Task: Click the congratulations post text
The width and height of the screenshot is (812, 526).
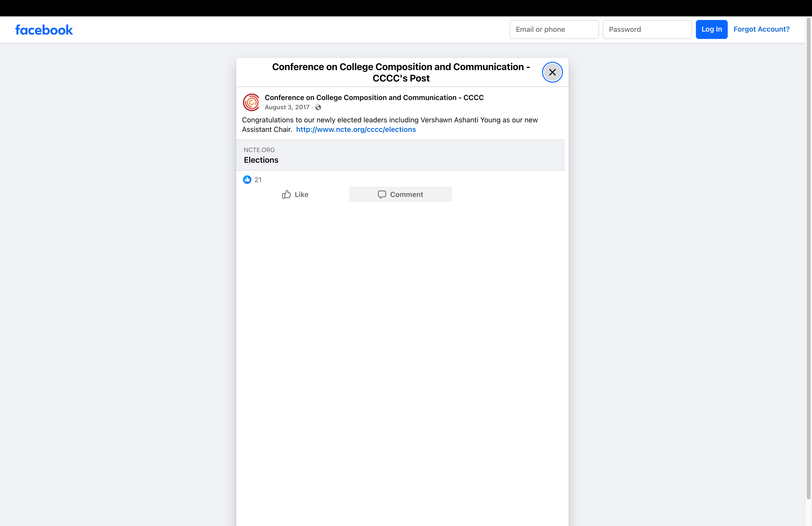Action: pyautogui.click(x=390, y=124)
